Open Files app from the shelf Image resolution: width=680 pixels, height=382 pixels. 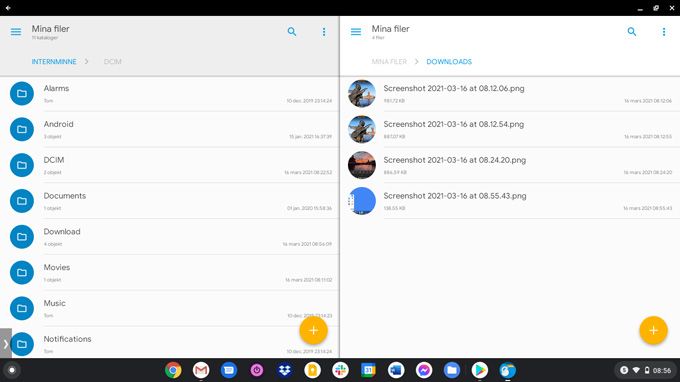click(452, 370)
